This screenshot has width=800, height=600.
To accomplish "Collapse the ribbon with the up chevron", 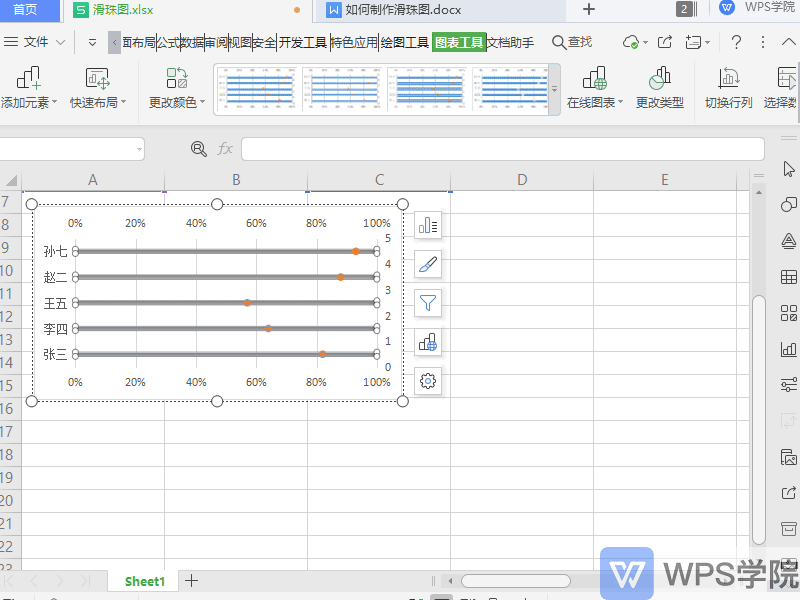I will (x=788, y=42).
